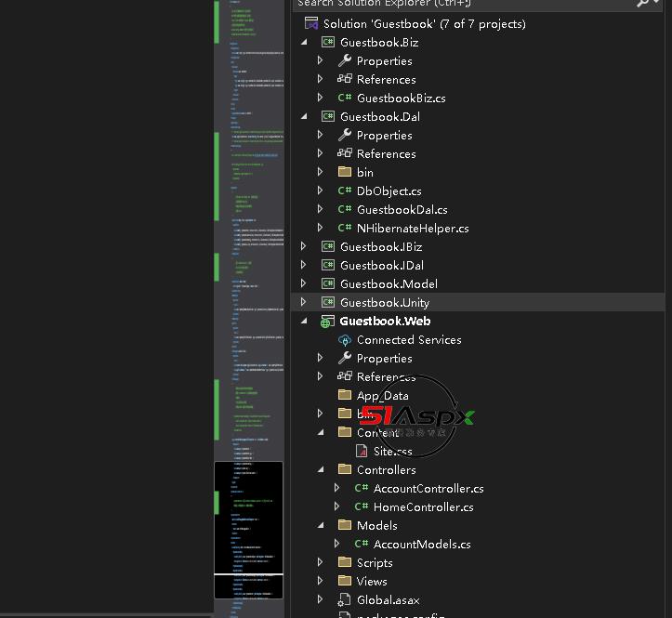
Task: Click the code minimap scrollbar viewport
Action: pyautogui.click(x=248, y=518)
